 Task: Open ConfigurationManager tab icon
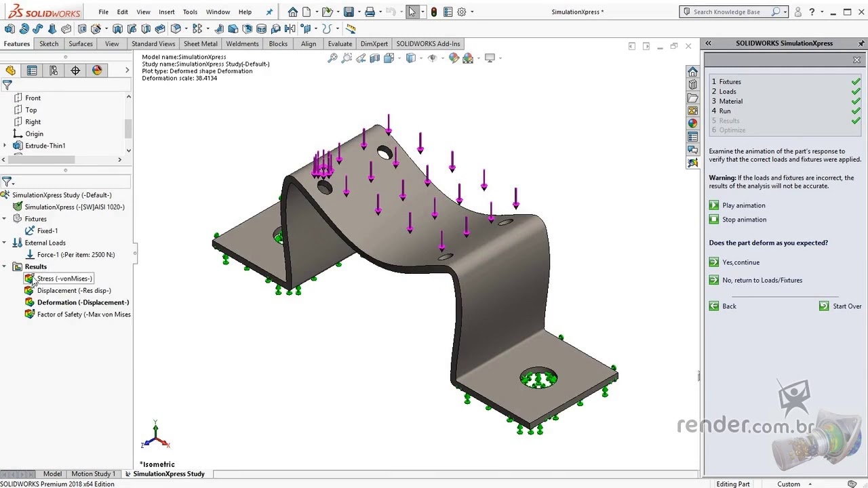click(54, 70)
